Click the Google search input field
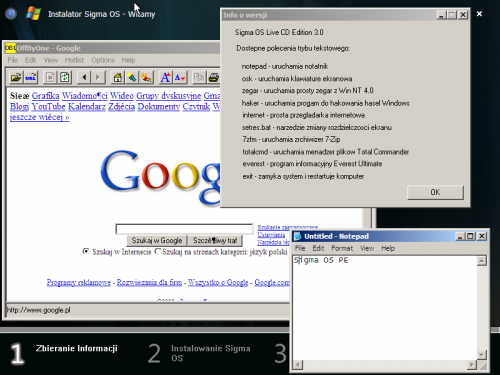500x375 pixels. tap(184, 229)
